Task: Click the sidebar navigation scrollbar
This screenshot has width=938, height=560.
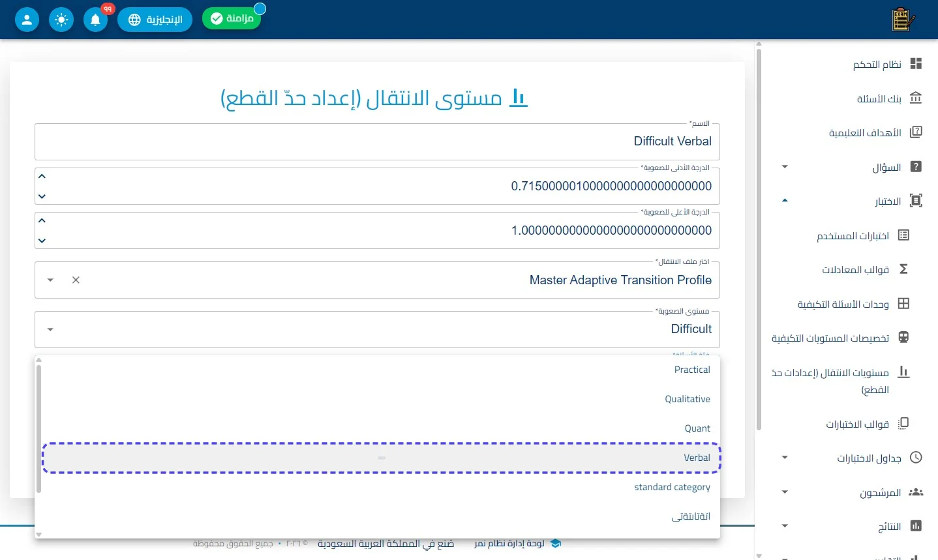Action: click(759, 238)
